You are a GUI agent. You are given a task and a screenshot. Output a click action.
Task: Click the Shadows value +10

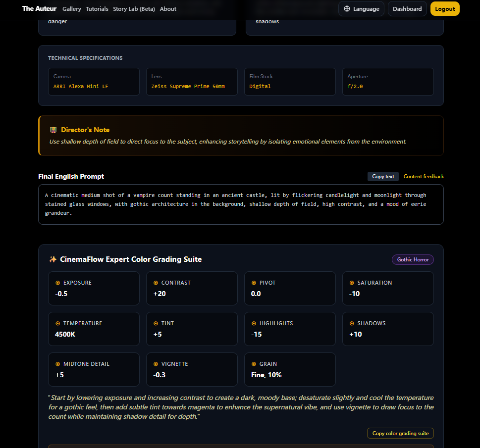coord(356,334)
